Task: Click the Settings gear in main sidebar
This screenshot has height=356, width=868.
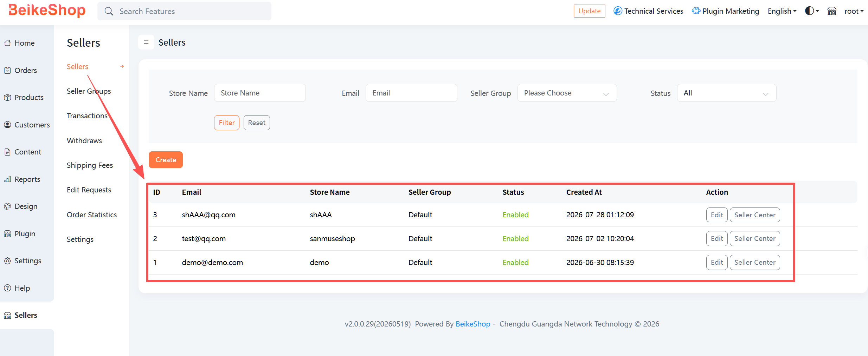Action: coord(7,261)
